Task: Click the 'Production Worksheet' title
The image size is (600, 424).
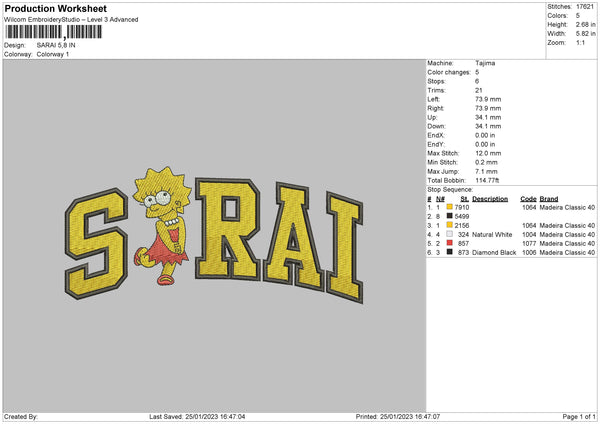Action: (55, 8)
